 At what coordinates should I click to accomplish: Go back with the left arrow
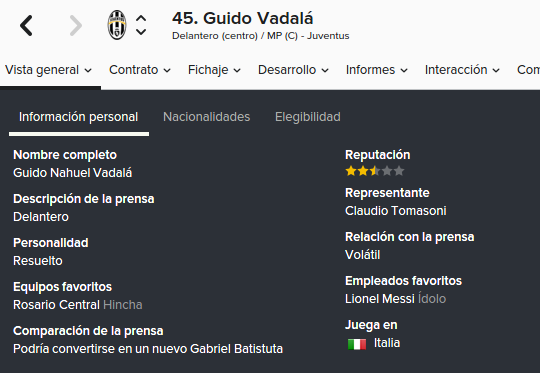click(x=26, y=25)
